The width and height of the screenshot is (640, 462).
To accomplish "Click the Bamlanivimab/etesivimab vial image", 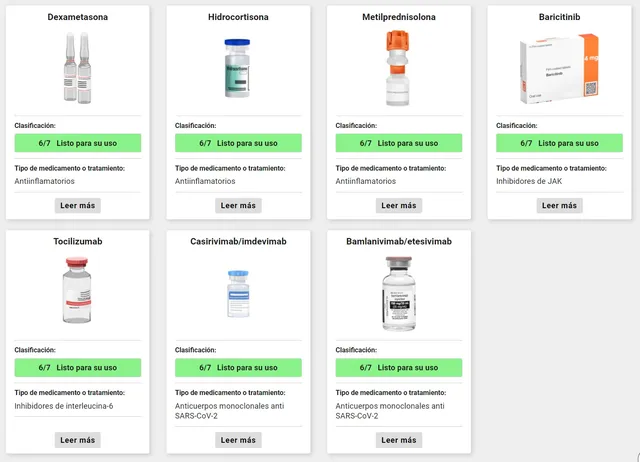I will click(399, 293).
